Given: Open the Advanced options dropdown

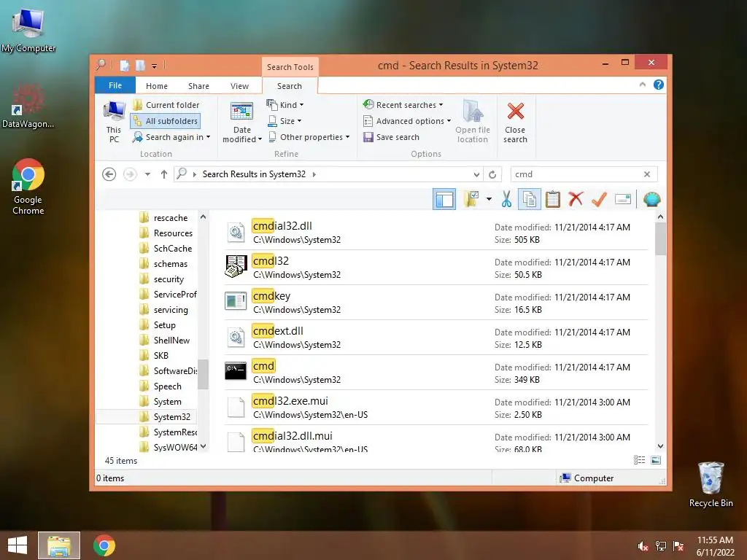Looking at the screenshot, I should (x=407, y=121).
